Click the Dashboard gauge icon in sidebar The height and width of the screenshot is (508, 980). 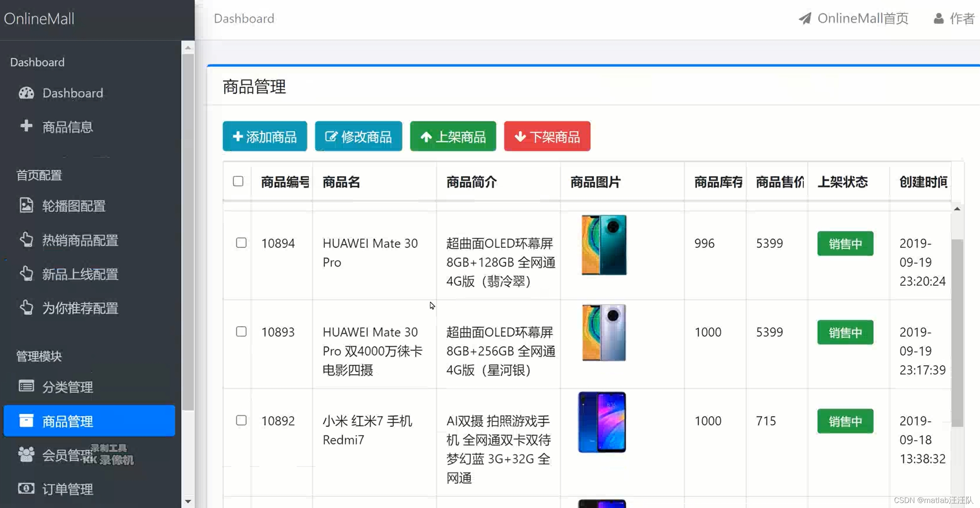(26, 93)
